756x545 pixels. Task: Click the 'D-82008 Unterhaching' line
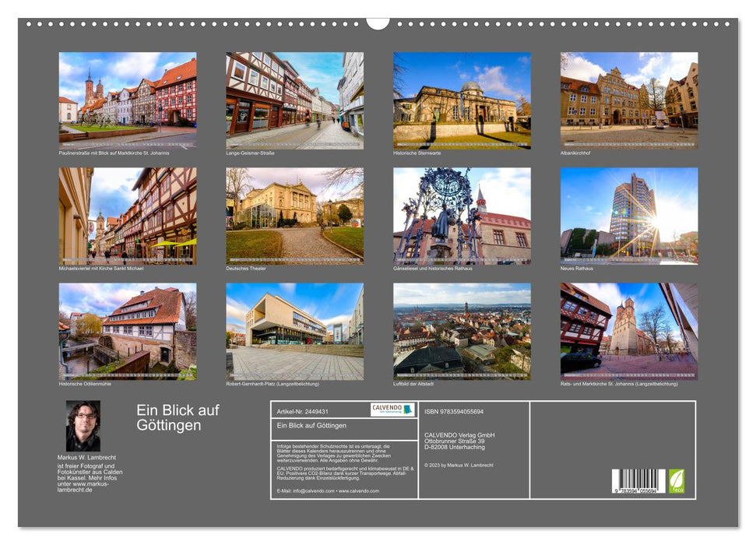point(455,447)
